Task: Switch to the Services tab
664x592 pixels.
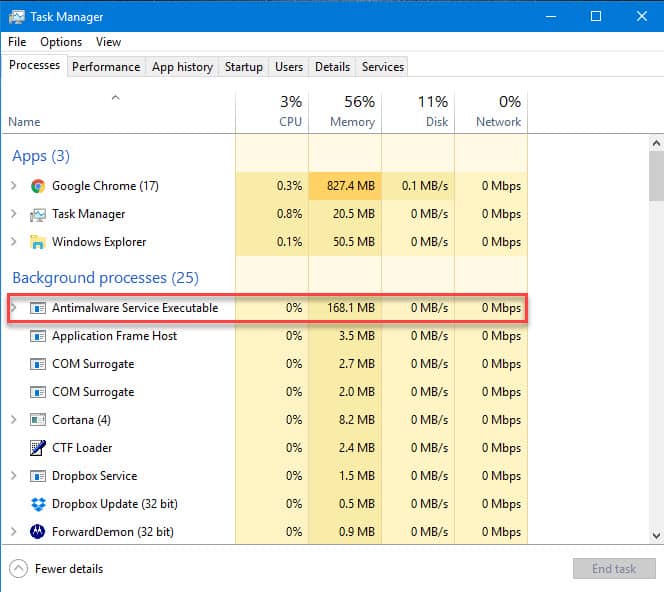Action: tap(383, 67)
